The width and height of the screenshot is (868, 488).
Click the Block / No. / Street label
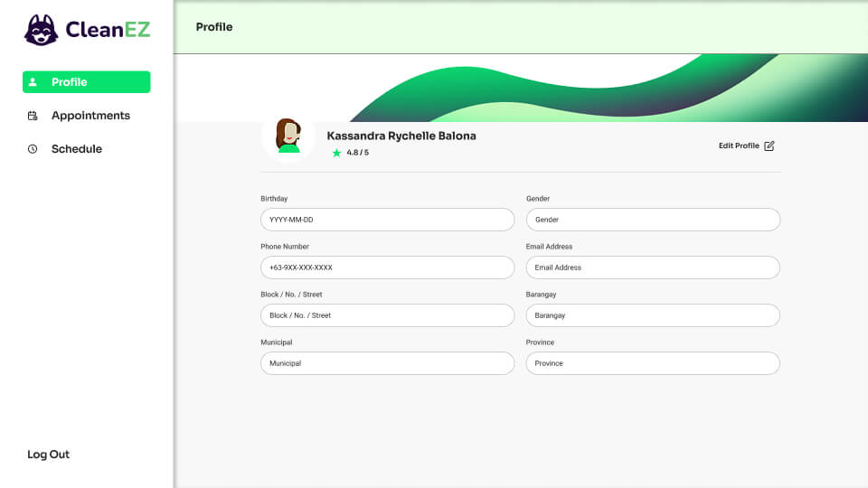pos(291,295)
